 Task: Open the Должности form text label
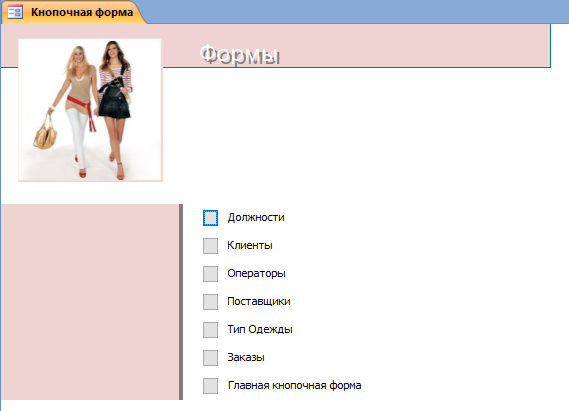click(256, 217)
